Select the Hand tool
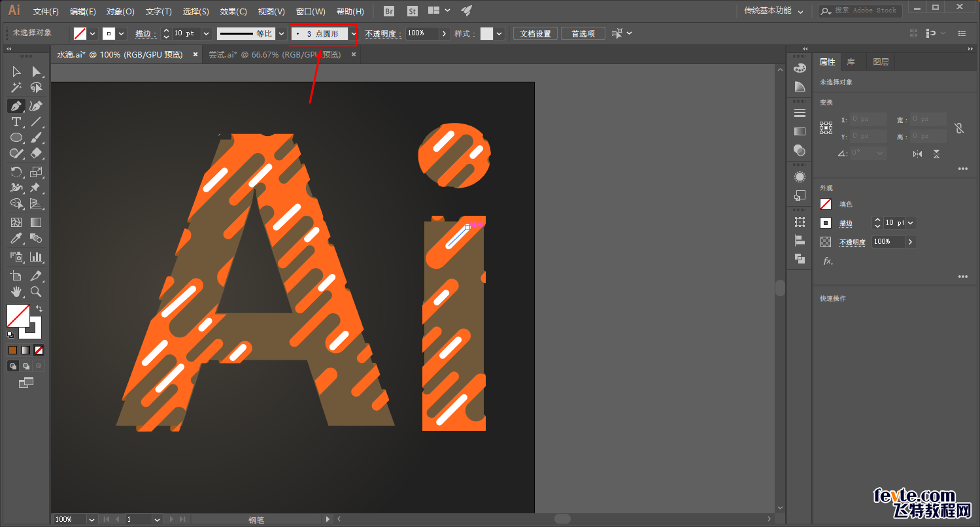Image resolution: width=980 pixels, height=527 pixels. (x=16, y=292)
